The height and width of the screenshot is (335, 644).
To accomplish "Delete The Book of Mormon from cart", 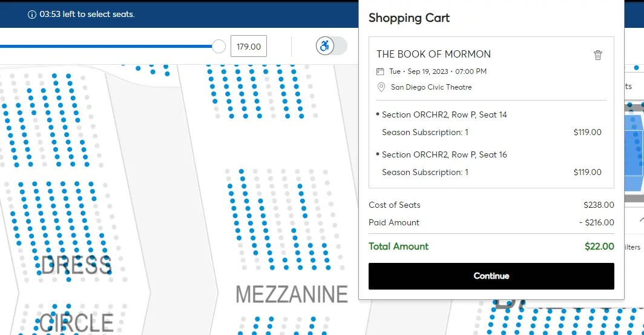I will pyautogui.click(x=598, y=55).
